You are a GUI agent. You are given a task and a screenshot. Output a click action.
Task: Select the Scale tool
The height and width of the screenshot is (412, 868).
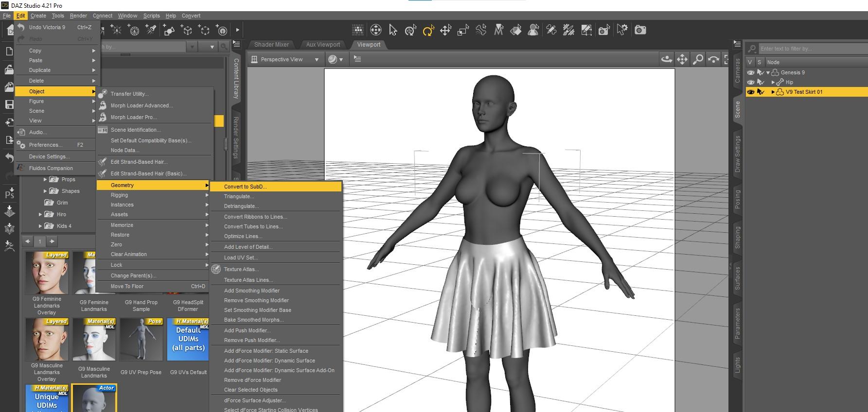(463, 31)
